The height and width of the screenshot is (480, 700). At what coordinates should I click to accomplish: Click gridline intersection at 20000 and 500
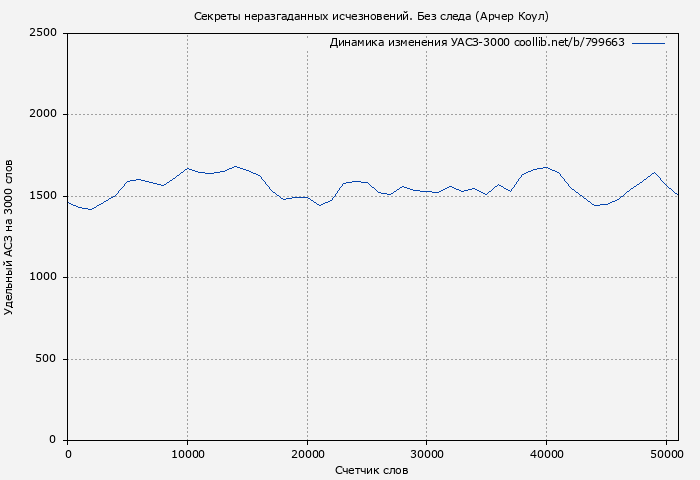pyautogui.click(x=307, y=359)
